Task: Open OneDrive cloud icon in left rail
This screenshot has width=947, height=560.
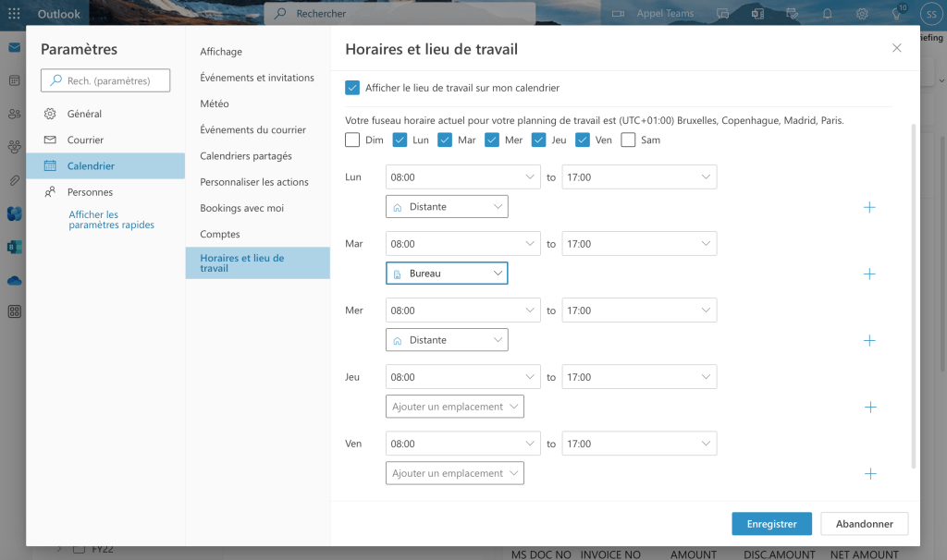Action: click(x=14, y=280)
